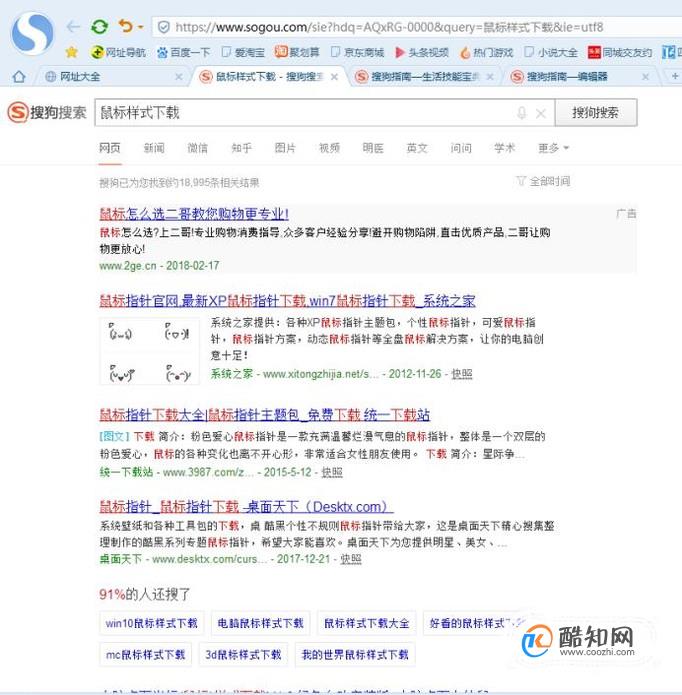Viewport: 682px width, 695px height.
Task: Close the 鼠标样式下载 tab
Action: [x=334, y=77]
